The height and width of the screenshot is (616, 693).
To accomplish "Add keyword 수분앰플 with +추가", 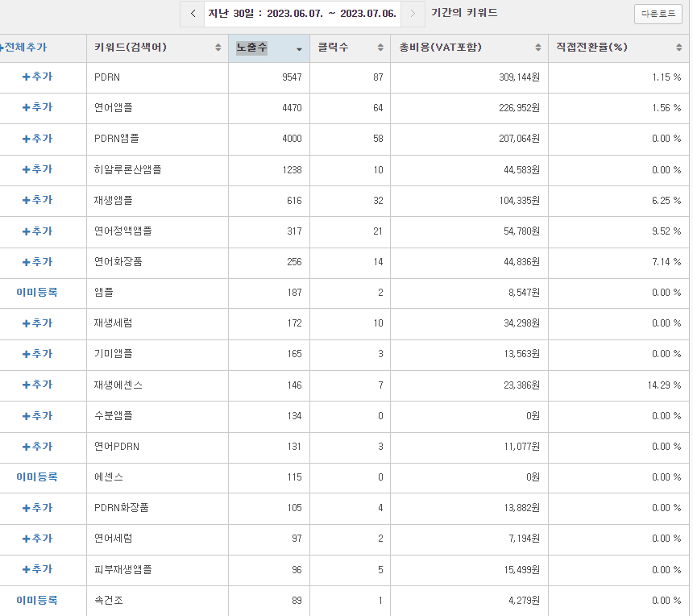I will click(x=37, y=416).
